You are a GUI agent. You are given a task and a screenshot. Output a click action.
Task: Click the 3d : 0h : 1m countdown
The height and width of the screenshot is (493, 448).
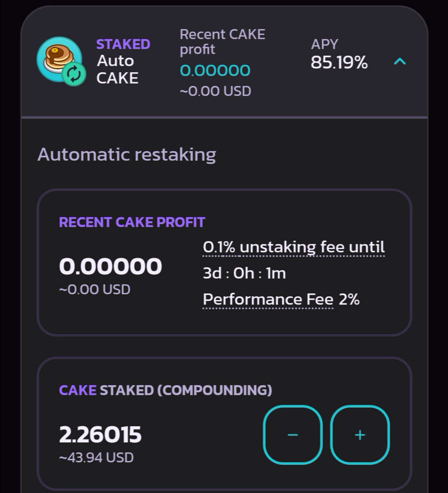point(244,273)
